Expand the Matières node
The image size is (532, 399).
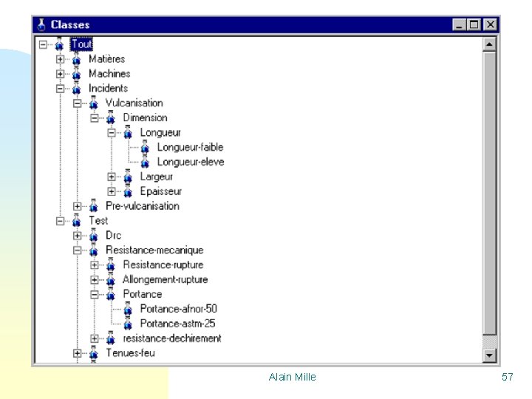coord(60,59)
